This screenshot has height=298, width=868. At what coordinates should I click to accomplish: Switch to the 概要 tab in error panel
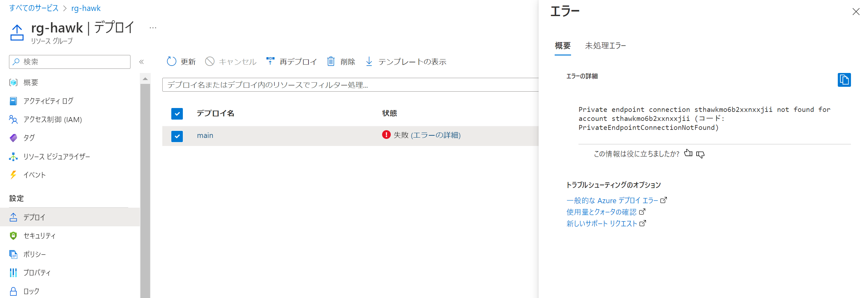coord(563,46)
